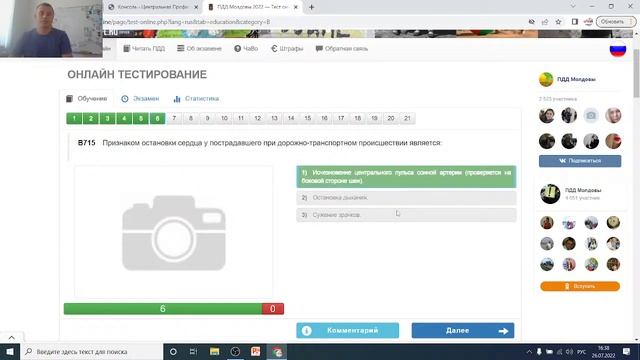
Task: Jump to question 20
Action: (x=391, y=118)
